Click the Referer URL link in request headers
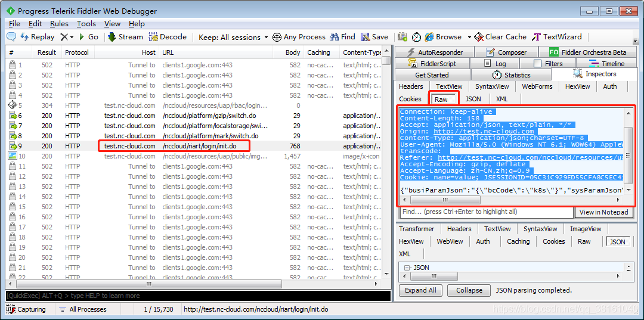Viewport: 644px width, 320px height. [x=530, y=157]
